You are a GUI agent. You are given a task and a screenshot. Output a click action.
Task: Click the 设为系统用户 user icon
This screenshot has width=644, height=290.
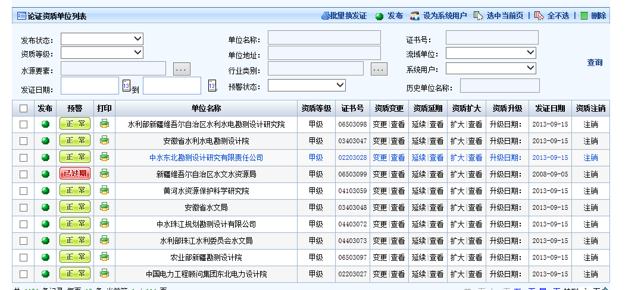coord(415,16)
